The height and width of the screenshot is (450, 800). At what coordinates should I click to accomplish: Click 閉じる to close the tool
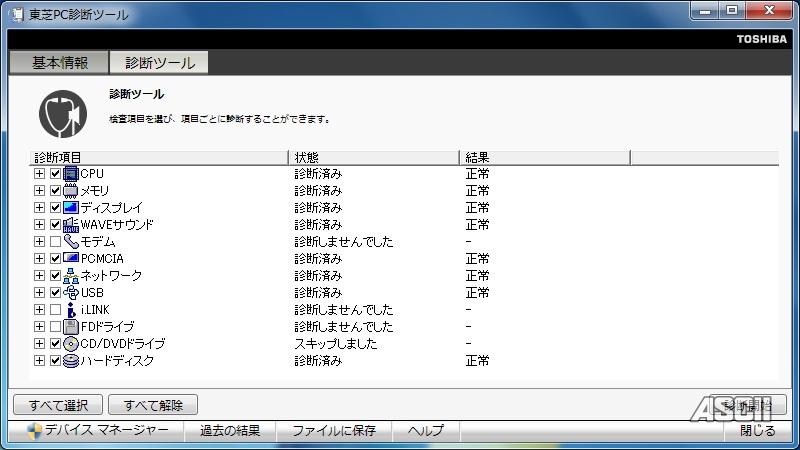[x=758, y=431]
